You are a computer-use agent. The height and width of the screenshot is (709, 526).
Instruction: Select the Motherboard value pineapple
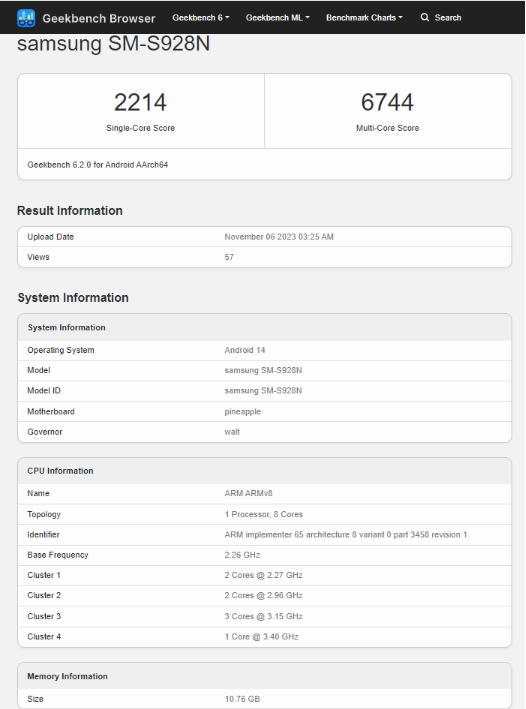[x=242, y=411]
